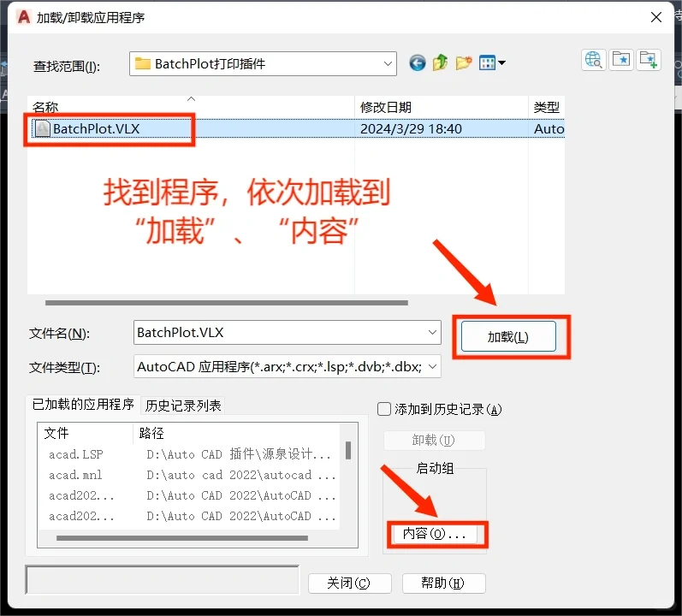Click date cell 2024/3/29 18:40
Image resolution: width=682 pixels, height=616 pixels.
(x=412, y=129)
